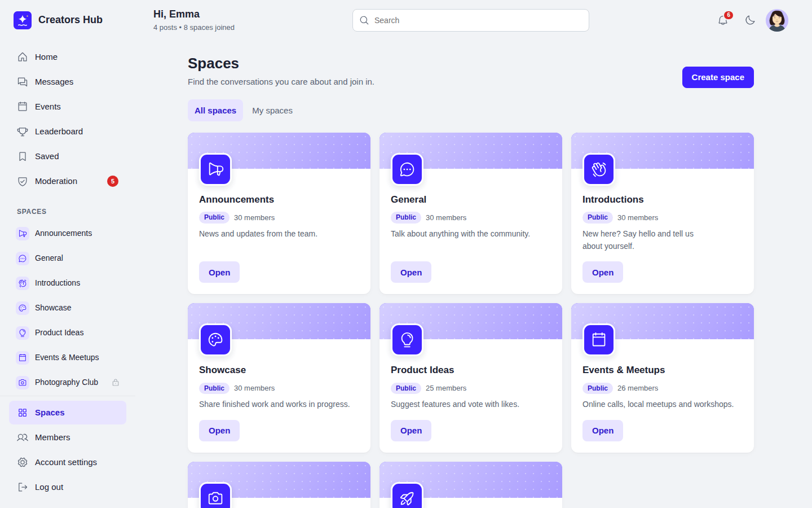Click Log out in the sidebar

click(x=68, y=487)
